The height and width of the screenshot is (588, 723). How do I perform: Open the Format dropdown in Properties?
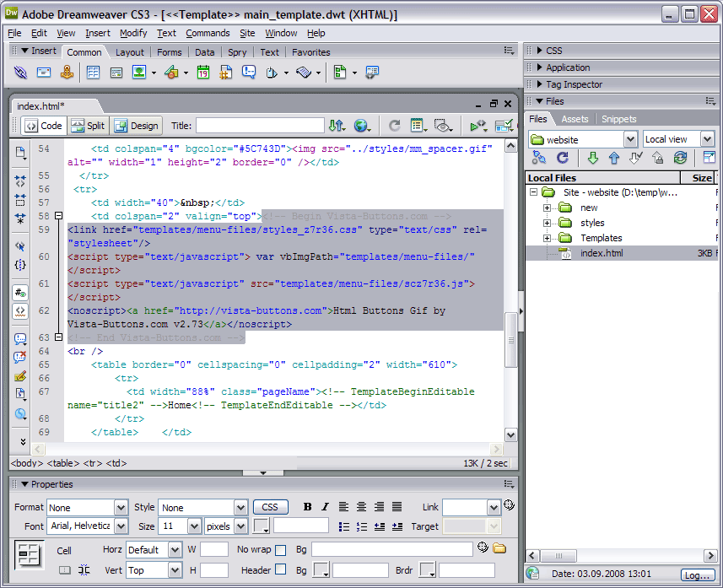pyautogui.click(x=121, y=508)
